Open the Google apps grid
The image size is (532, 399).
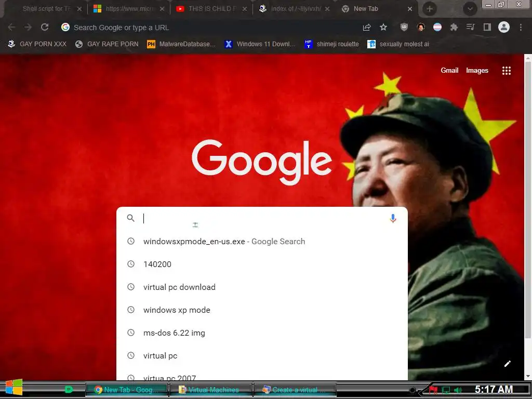[x=507, y=71]
